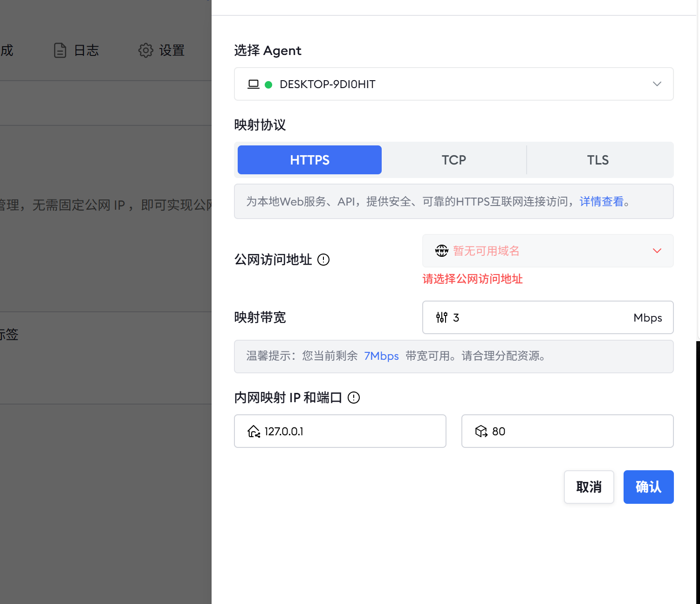
Task: Open the 日志 tab
Action: click(76, 50)
